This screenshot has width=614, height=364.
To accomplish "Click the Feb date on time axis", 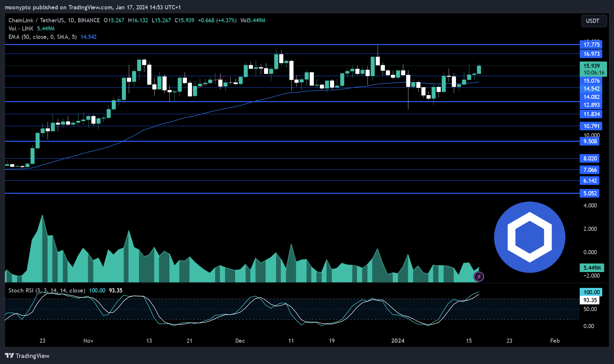I will click(555, 341).
